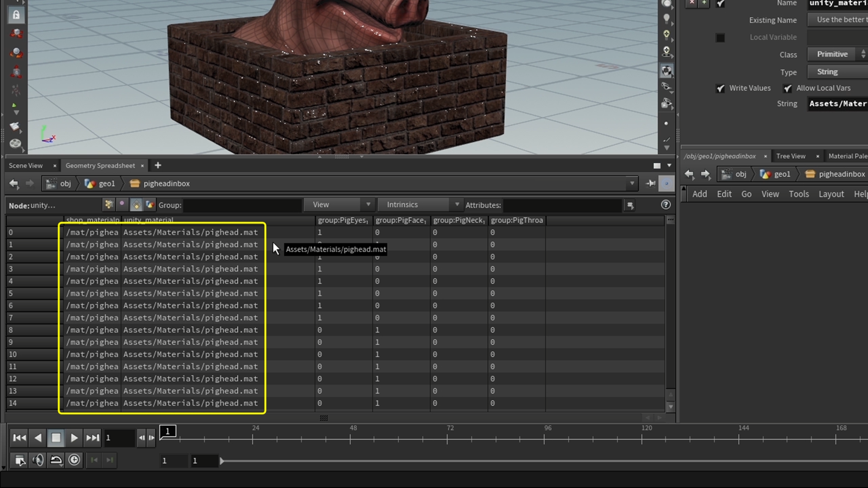Expand the Intrinsics dropdown
This screenshot has height=488, width=868.
click(420, 205)
